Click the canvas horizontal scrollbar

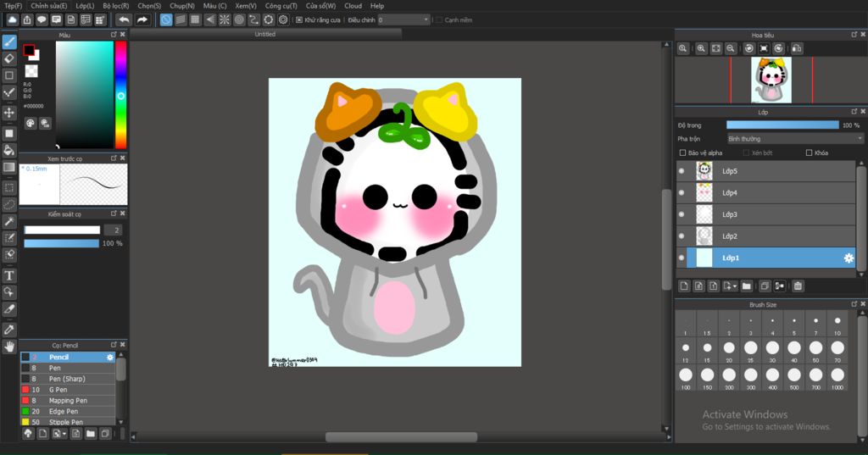401,437
